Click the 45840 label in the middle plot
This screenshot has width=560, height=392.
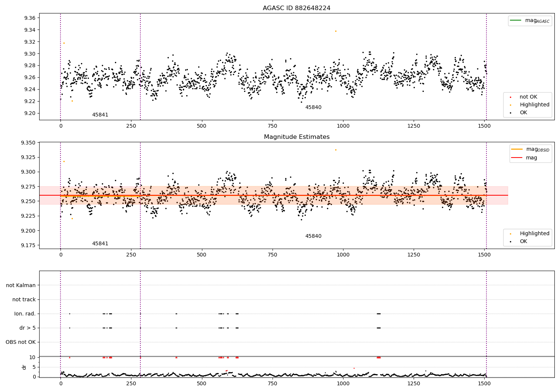click(x=313, y=236)
